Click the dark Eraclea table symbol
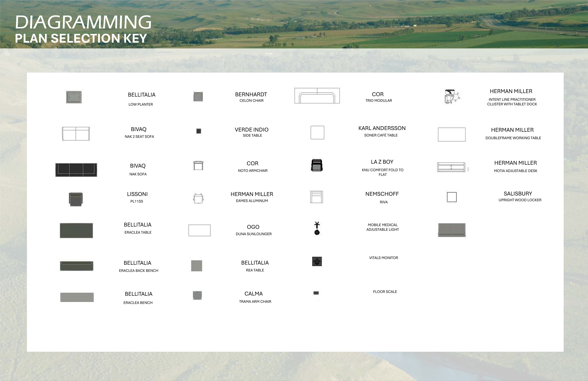This screenshot has width=588, height=381. (x=76, y=230)
